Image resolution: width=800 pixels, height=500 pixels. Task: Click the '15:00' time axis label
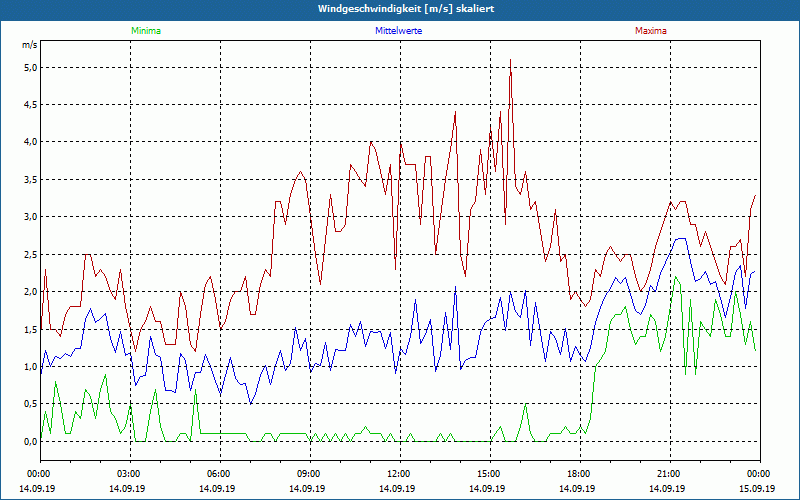pyautogui.click(x=490, y=474)
